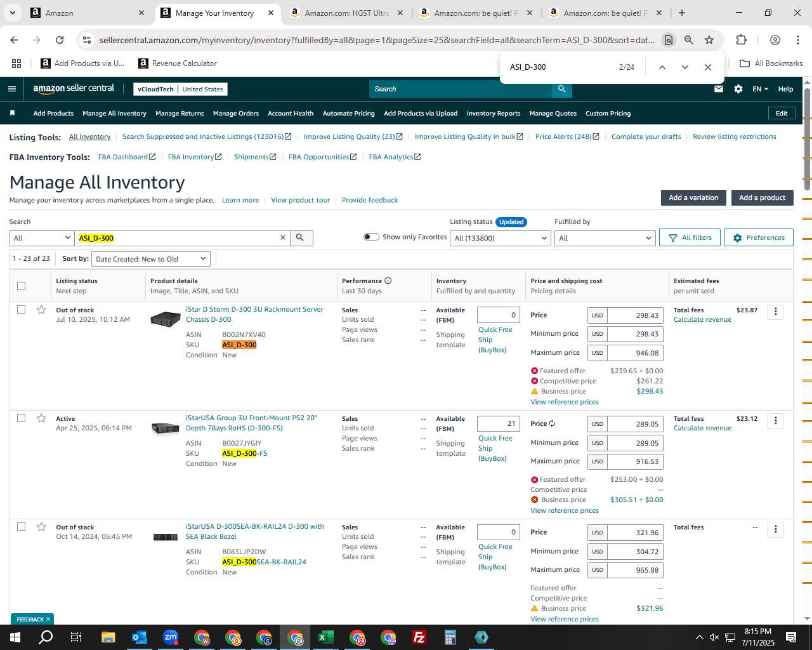Image resolution: width=812 pixels, height=650 pixels.
Task: Open browser extensions puzzle icon
Action: point(741,40)
